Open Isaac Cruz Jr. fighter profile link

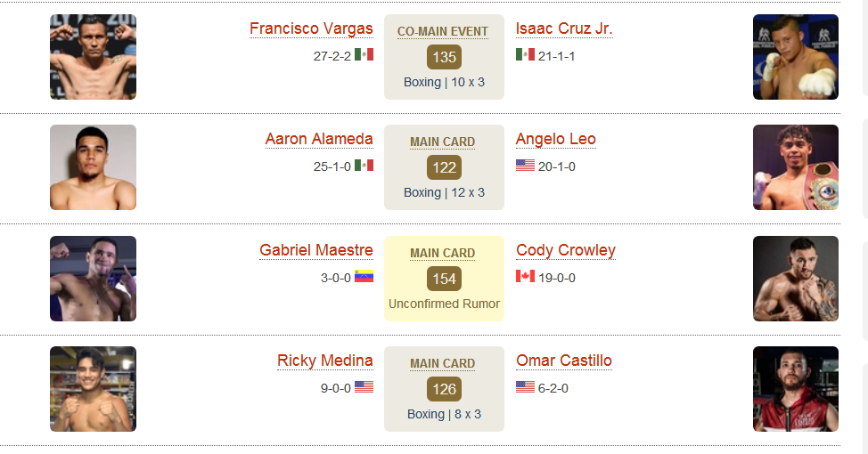click(564, 28)
